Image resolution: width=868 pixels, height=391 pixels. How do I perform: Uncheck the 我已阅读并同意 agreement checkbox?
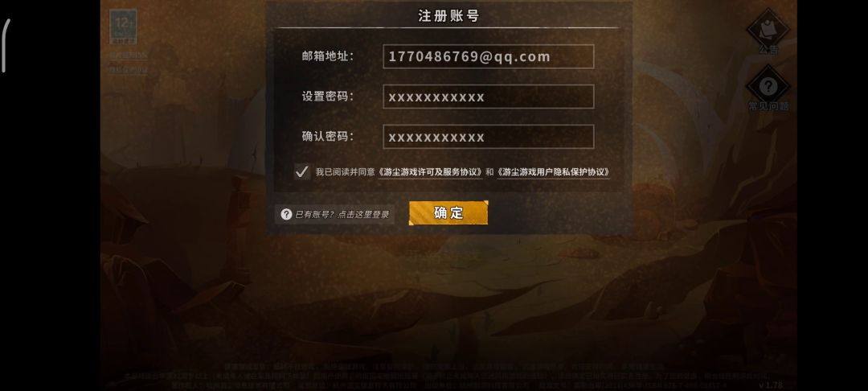point(301,171)
